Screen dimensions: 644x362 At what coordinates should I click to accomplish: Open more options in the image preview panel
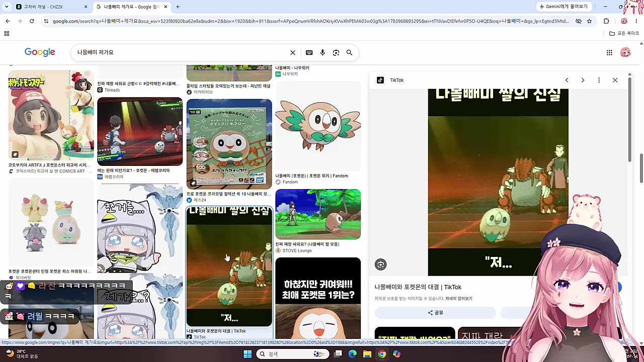(x=599, y=80)
